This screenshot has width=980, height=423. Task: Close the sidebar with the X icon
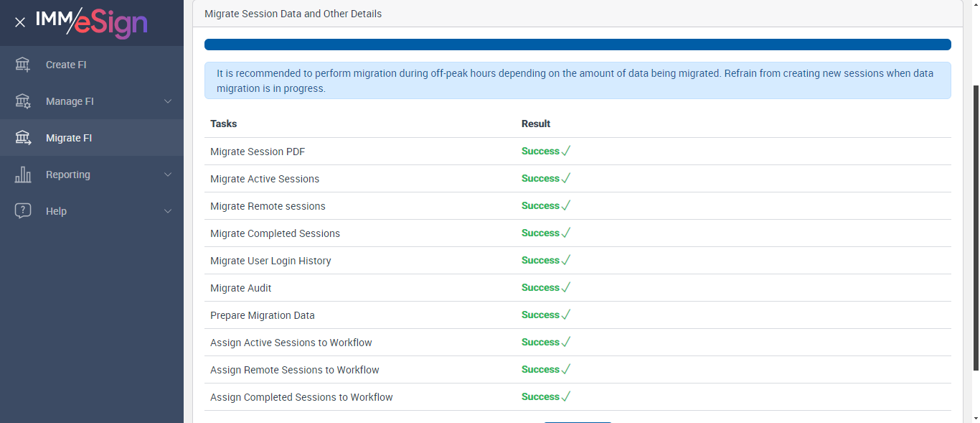pos(20,22)
